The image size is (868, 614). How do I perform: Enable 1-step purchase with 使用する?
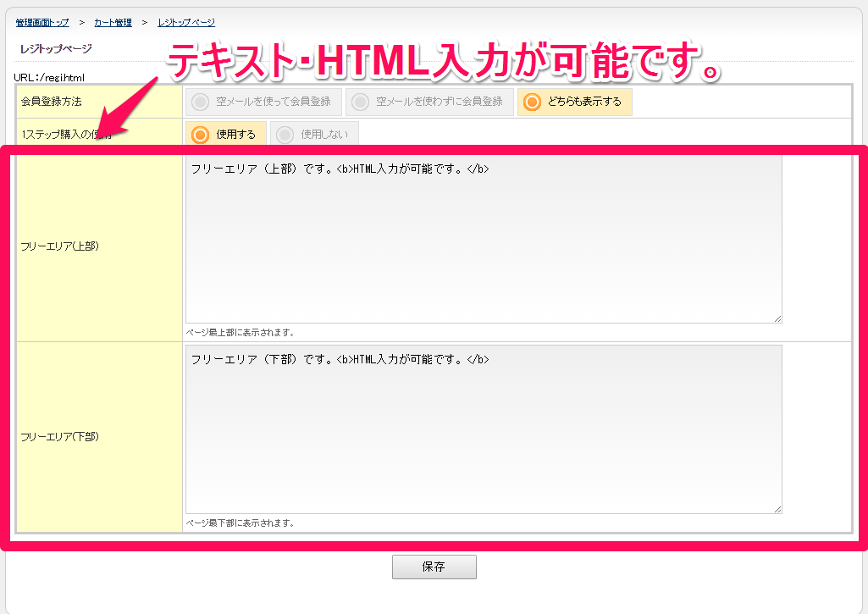tap(225, 135)
